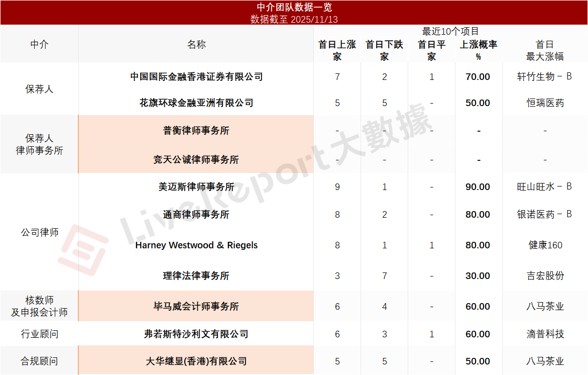Click 80.00 in the Harney Westwood row
The width and height of the screenshot is (588, 375).
[x=478, y=245]
